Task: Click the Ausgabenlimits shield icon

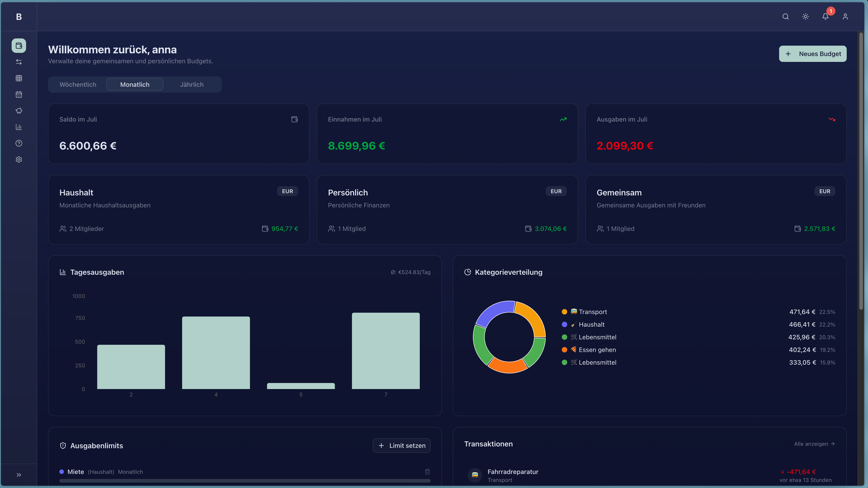Action: pos(63,445)
